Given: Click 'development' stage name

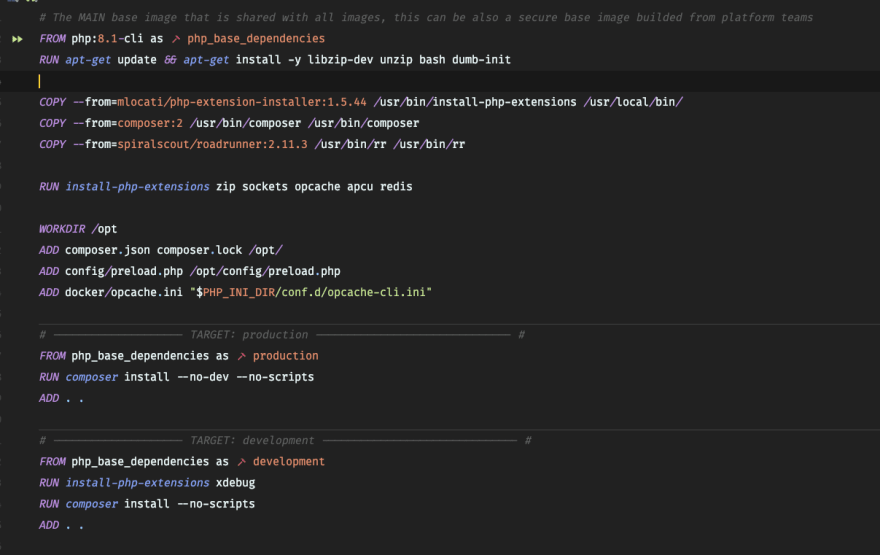Looking at the screenshot, I should (288, 461).
